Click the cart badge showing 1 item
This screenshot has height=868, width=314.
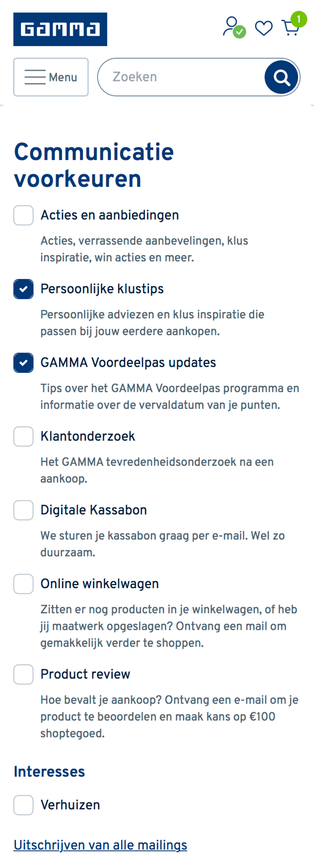click(x=299, y=20)
